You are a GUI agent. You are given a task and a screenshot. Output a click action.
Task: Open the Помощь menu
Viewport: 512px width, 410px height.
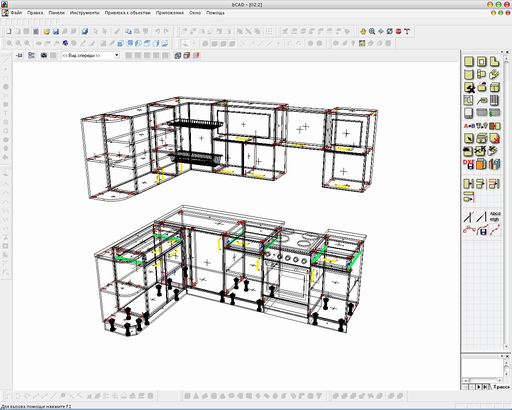215,13
